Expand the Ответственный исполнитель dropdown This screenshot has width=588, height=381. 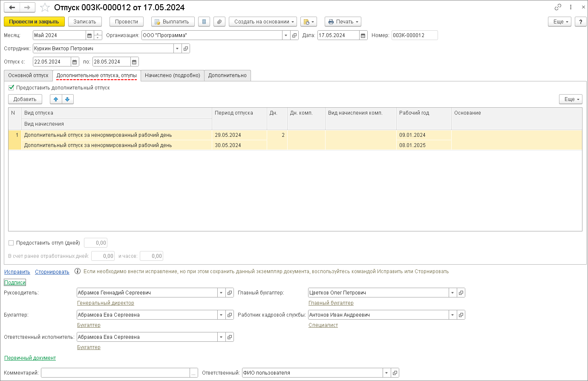click(221, 337)
